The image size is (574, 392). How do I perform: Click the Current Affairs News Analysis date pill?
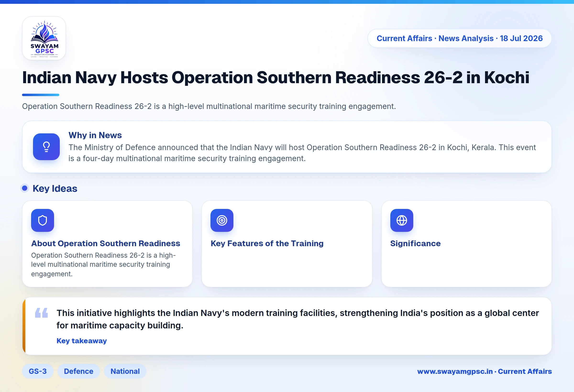click(459, 38)
